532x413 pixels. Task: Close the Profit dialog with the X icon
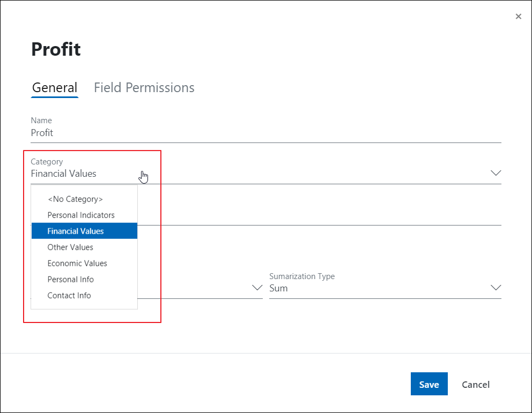(x=518, y=16)
